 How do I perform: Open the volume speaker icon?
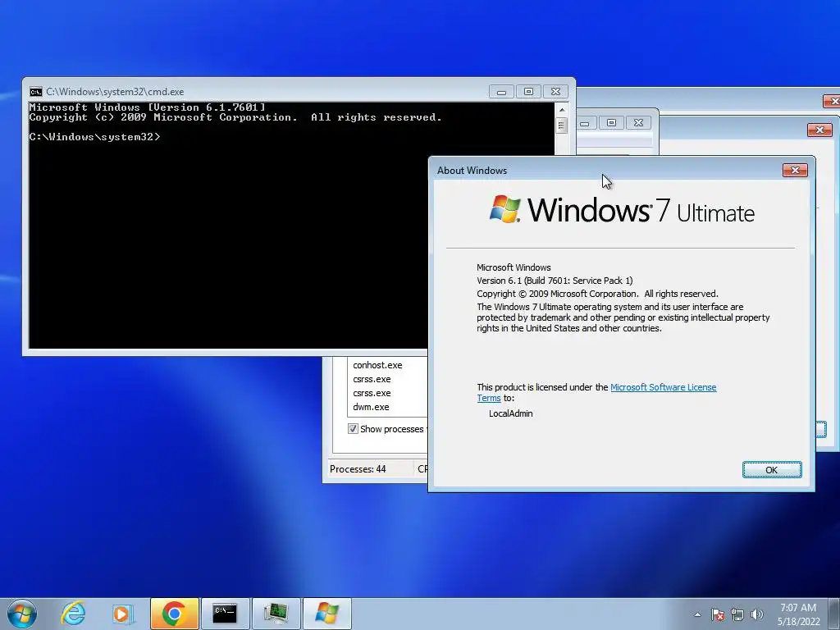point(757,614)
